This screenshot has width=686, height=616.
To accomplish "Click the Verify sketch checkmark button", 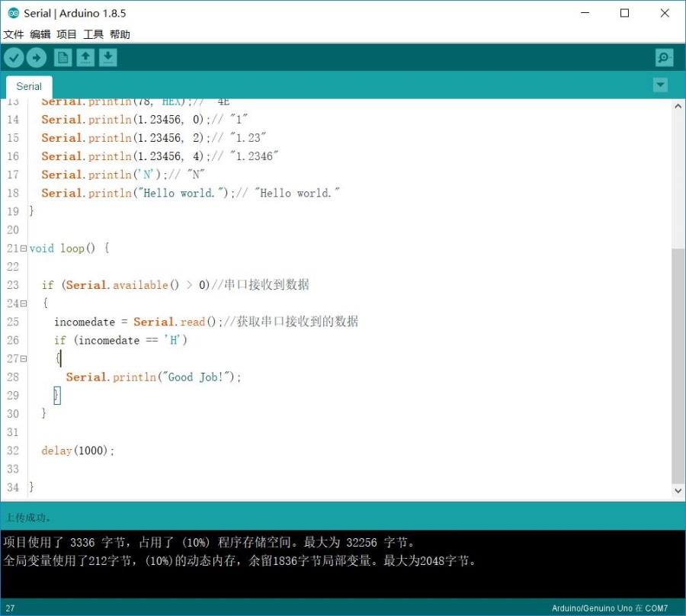I will click(x=14, y=57).
